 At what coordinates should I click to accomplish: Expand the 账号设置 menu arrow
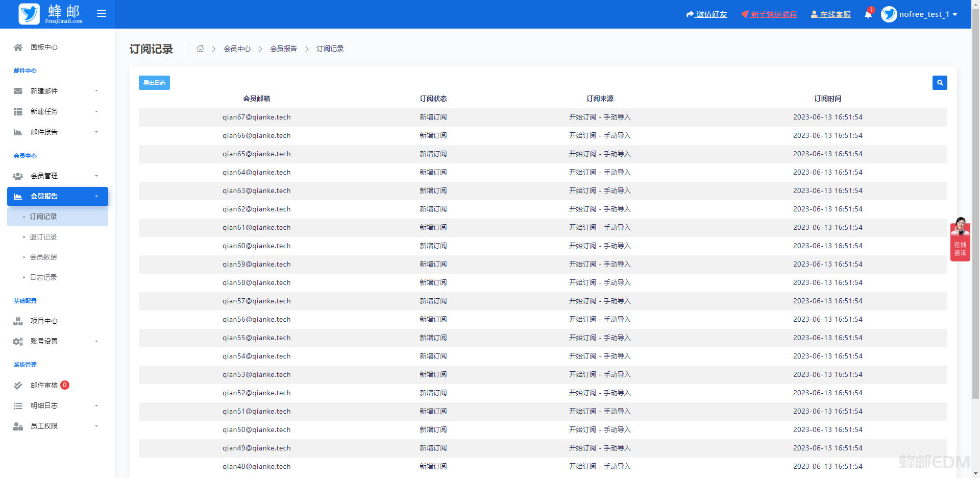click(96, 341)
